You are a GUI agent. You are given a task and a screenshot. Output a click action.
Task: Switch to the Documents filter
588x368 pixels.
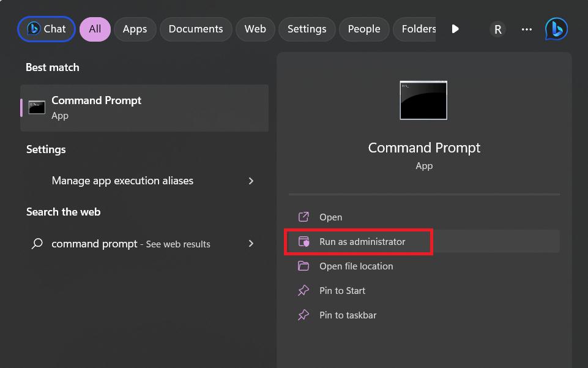pyautogui.click(x=196, y=29)
